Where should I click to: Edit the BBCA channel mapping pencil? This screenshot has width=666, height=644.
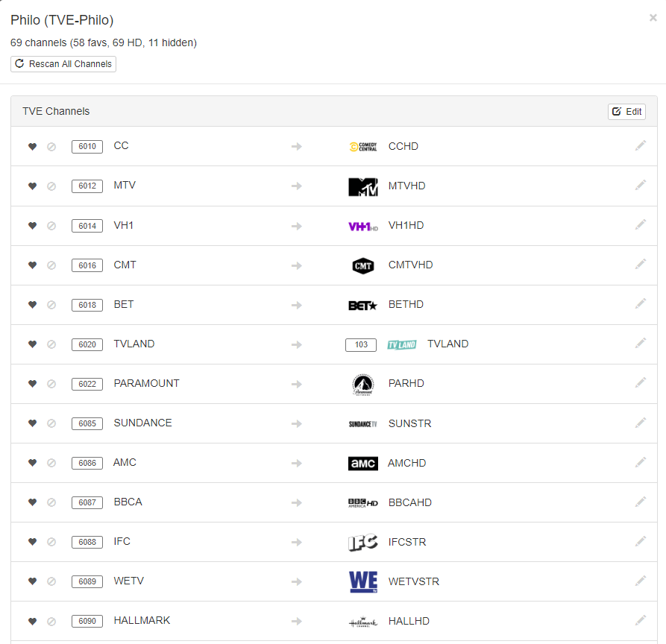coord(641,502)
